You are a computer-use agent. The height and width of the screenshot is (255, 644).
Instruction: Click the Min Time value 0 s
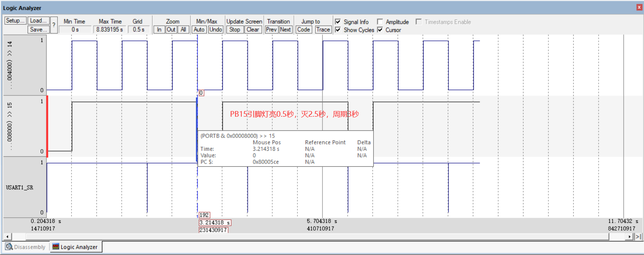pos(75,30)
